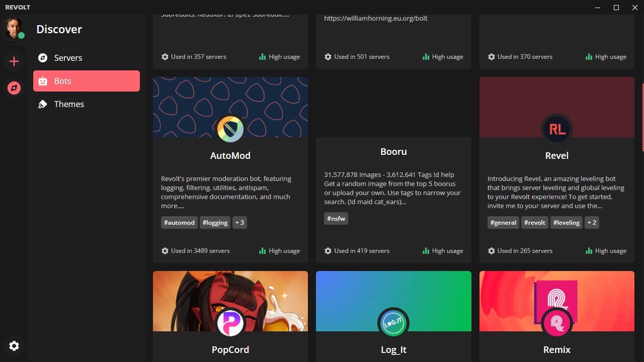Open the Discover compass icon in the sidebar
Screen dimensions: 644x362
(x=14, y=88)
